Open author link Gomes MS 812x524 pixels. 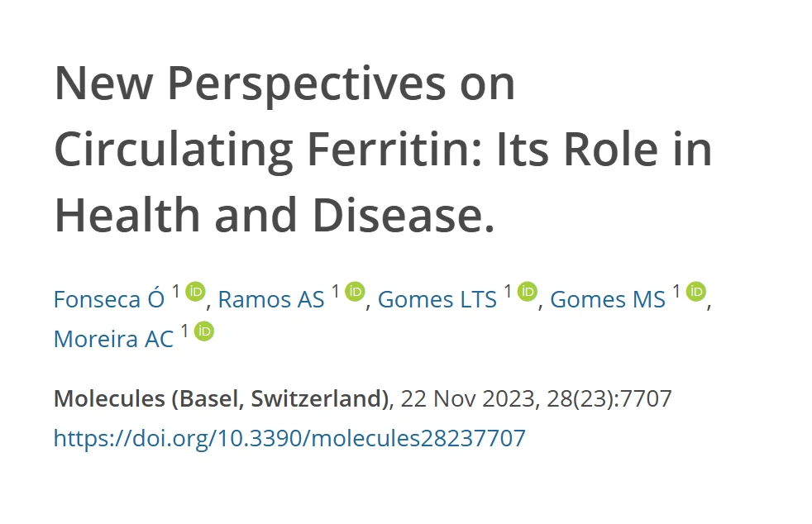[608, 299]
